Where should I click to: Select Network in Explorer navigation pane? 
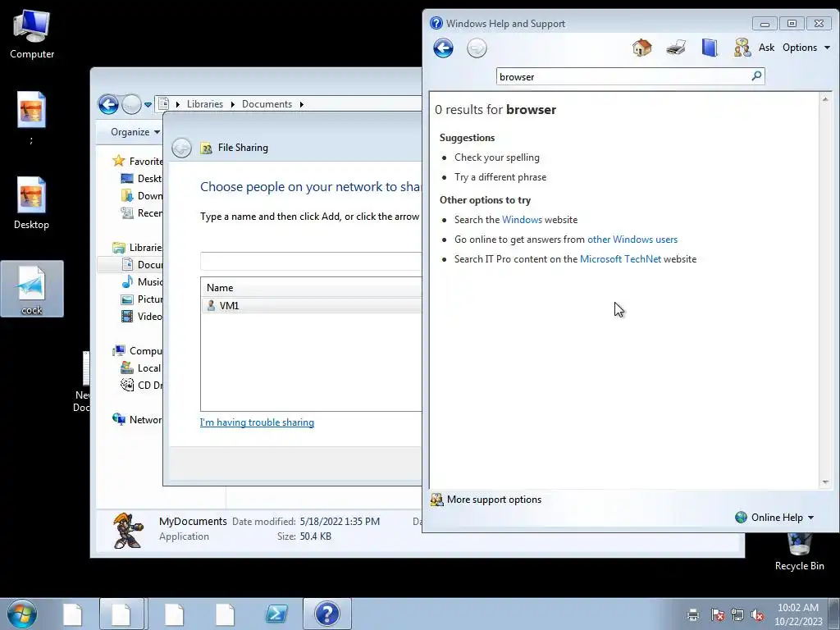pyautogui.click(x=137, y=419)
